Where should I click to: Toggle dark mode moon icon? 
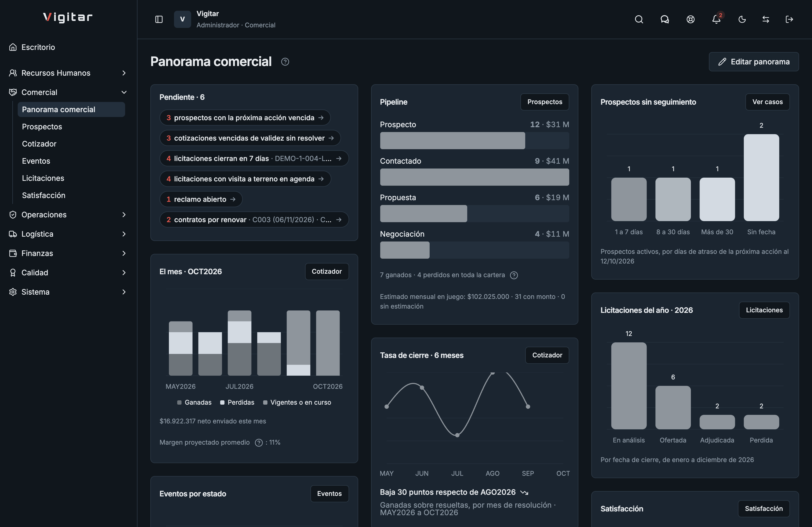(x=742, y=19)
